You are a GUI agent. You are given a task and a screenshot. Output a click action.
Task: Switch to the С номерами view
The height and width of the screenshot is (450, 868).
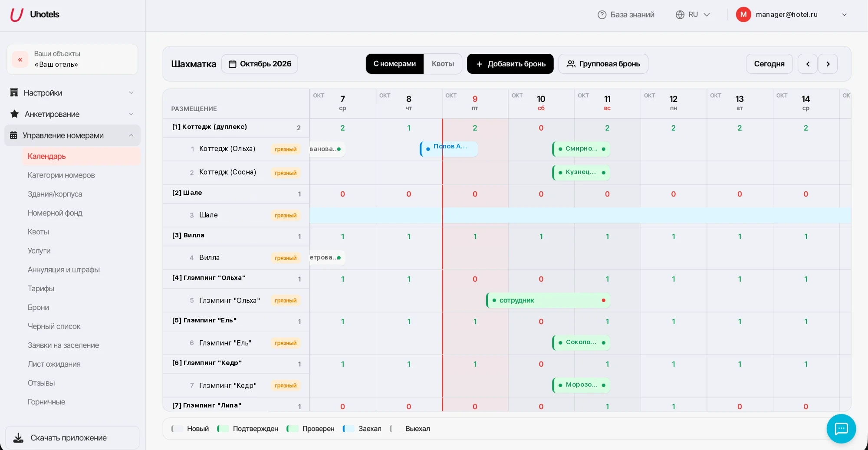395,64
